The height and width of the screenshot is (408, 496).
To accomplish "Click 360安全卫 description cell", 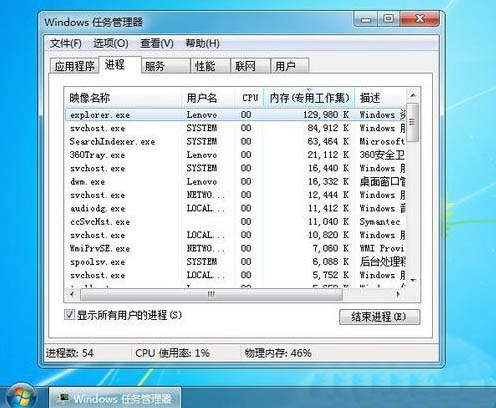I will (x=382, y=155).
